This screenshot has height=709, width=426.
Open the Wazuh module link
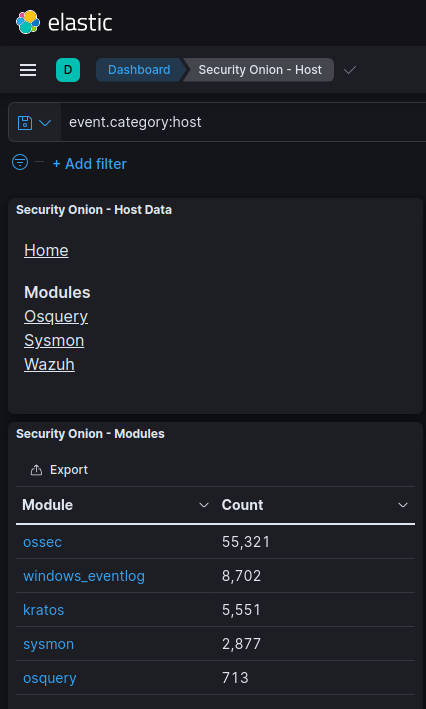click(49, 364)
